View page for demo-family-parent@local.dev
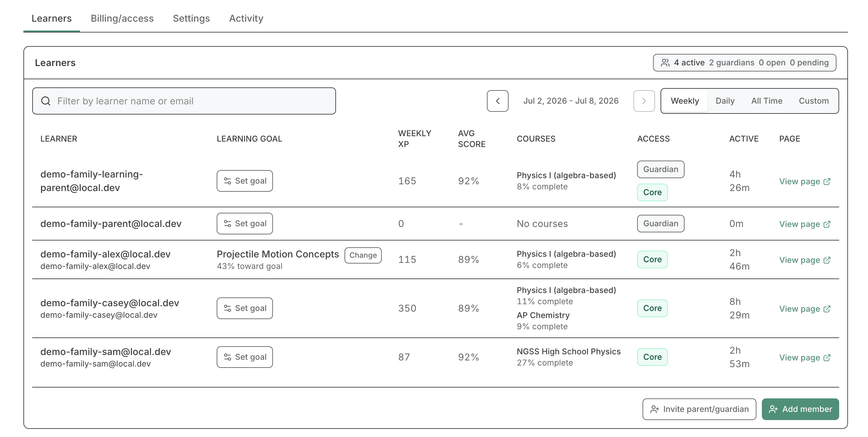Viewport: 868px width, 437px height. tap(805, 224)
